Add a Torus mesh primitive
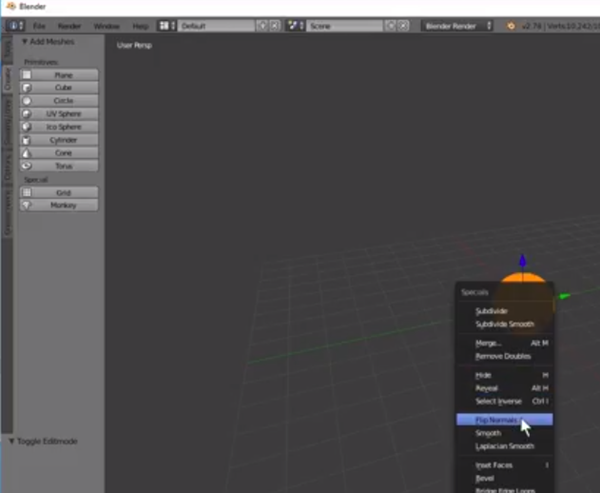 click(x=60, y=166)
